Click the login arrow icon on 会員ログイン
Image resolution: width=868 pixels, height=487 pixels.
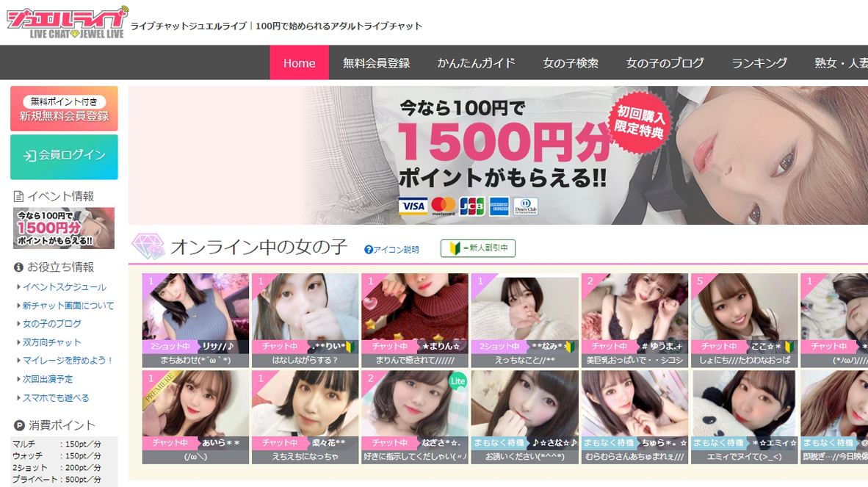click(x=29, y=156)
